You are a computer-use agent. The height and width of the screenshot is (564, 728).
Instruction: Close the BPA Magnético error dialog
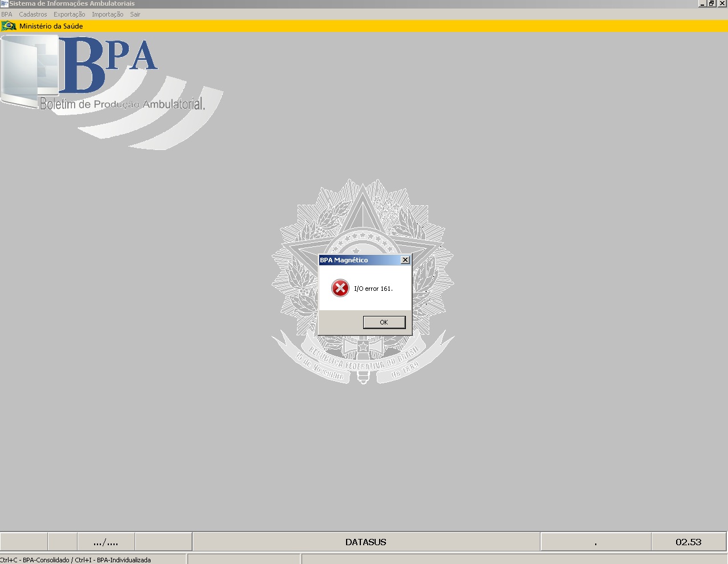[405, 260]
